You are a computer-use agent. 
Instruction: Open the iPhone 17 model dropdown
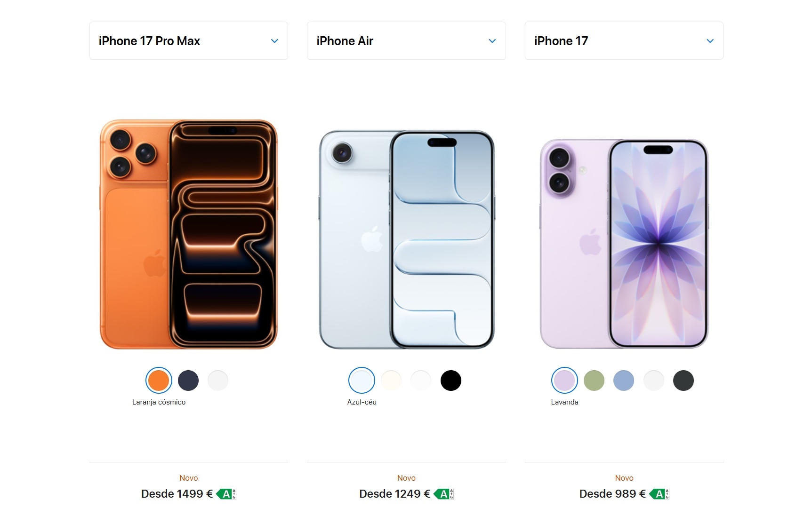coord(624,41)
